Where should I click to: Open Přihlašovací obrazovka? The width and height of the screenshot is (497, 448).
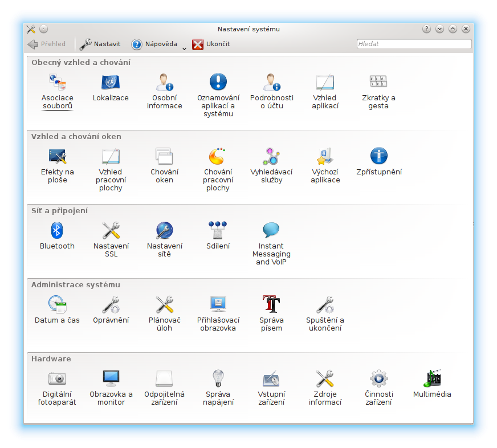(218, 314)
